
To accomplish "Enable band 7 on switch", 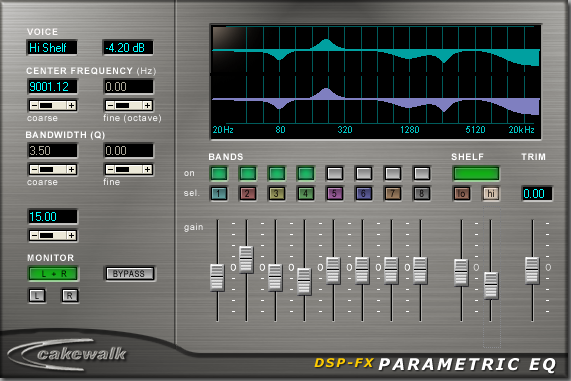I will [x=393, y=173].
